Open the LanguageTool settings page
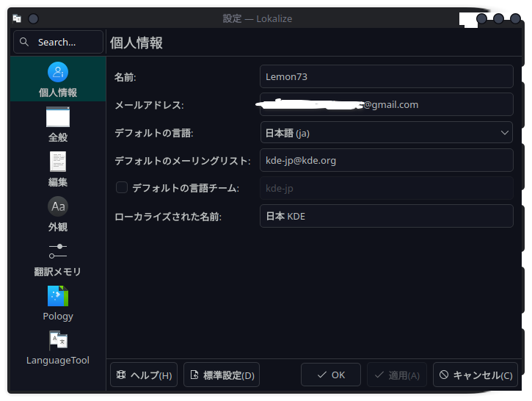This screenshot has width=532, height=401. pos(58,347)
